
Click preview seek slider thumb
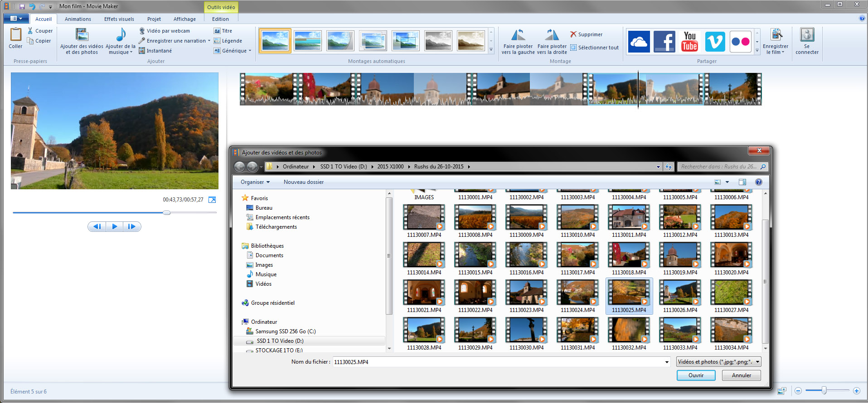(167, 212)
